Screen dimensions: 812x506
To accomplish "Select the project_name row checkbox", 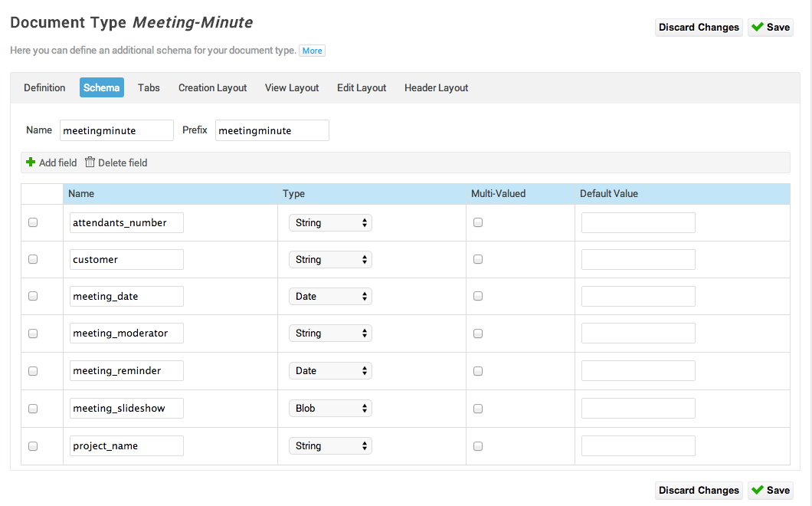I will point(33,446).
